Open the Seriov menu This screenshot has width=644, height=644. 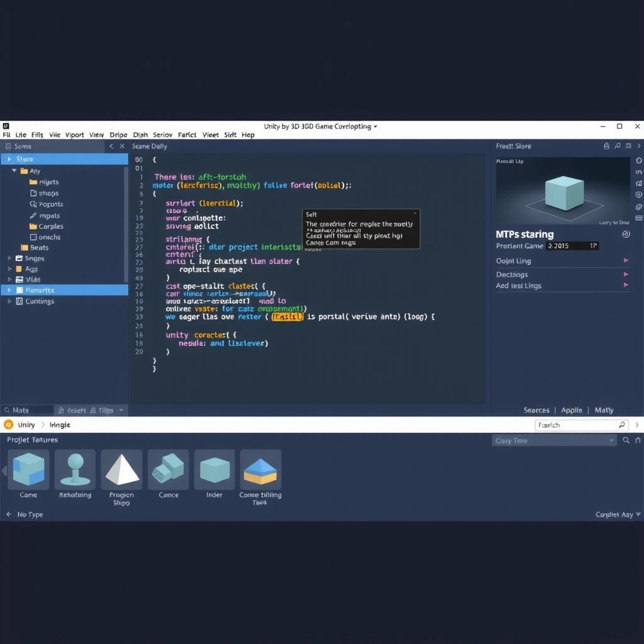click(162, 135)
